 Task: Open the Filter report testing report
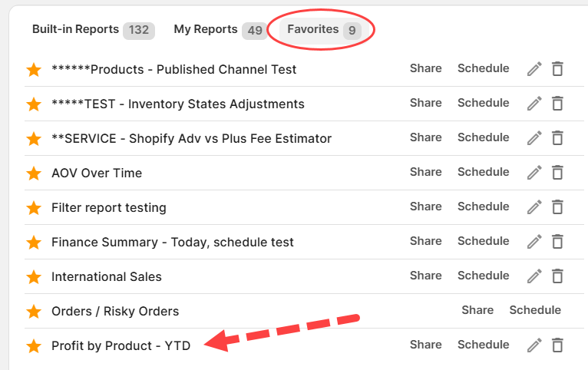108,208
